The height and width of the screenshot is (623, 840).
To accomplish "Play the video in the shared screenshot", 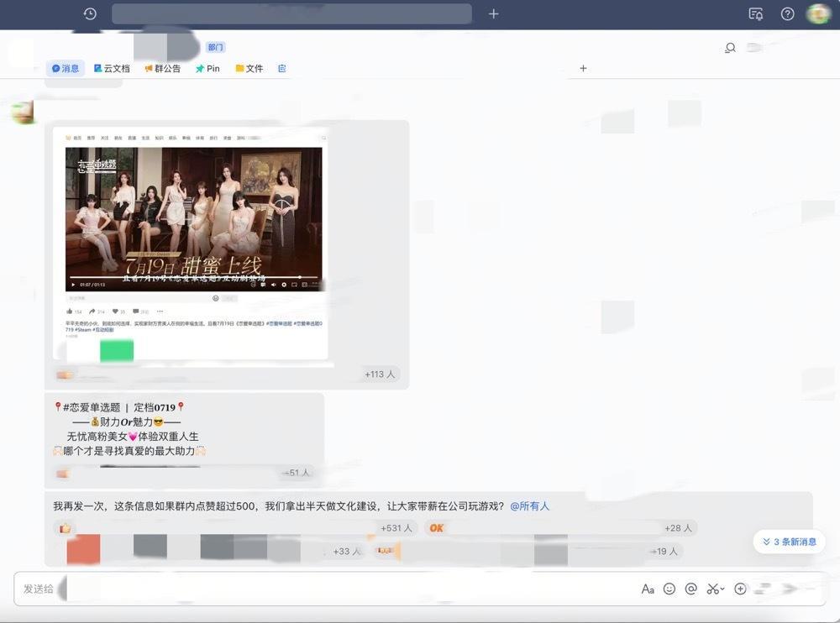I will 73,285.
